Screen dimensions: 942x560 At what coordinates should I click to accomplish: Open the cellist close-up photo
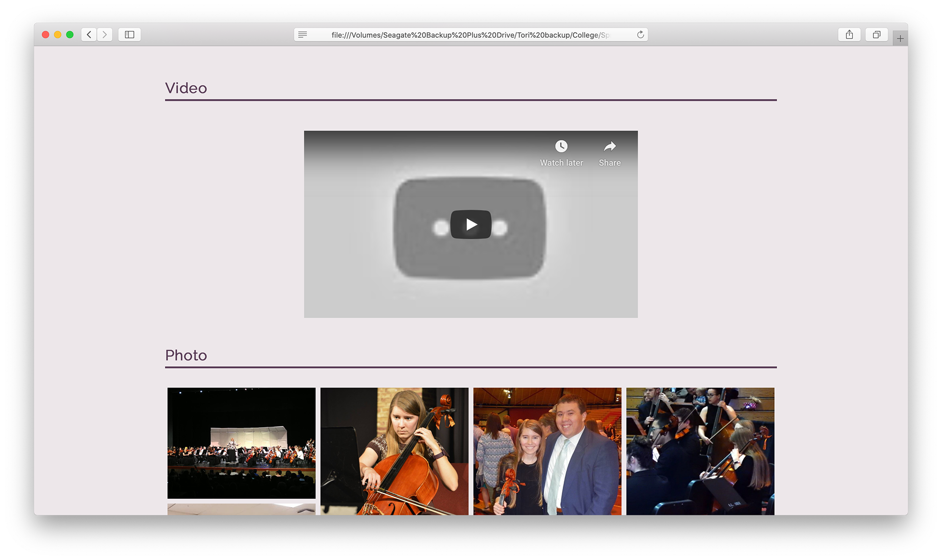(394, 451)
